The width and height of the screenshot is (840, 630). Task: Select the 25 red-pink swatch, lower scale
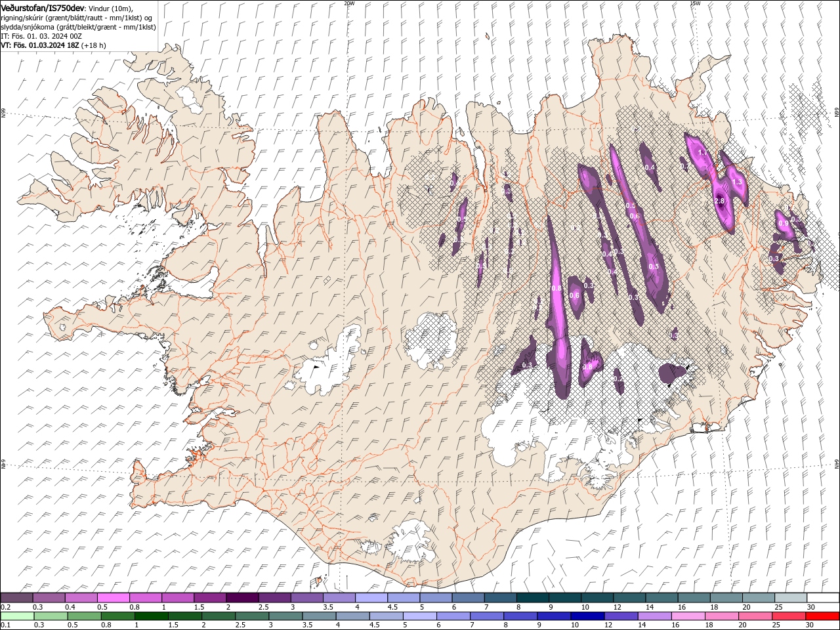tap(788, 616)
